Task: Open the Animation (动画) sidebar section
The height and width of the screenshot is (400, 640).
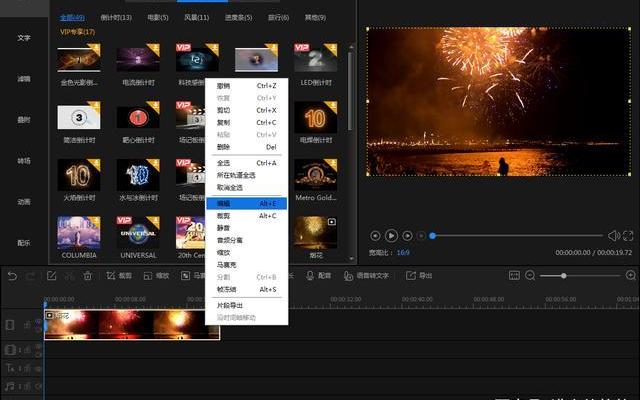Action: point(24,202)
